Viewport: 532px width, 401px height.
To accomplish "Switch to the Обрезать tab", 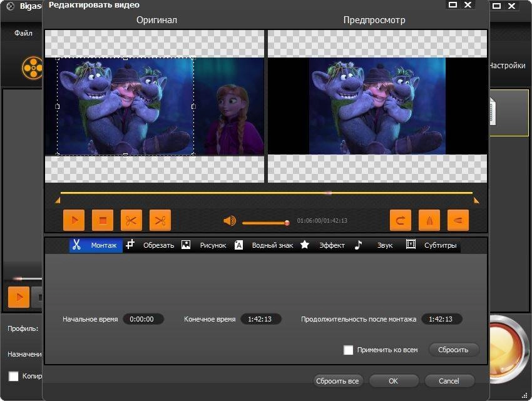I will [x=150, y=245].
